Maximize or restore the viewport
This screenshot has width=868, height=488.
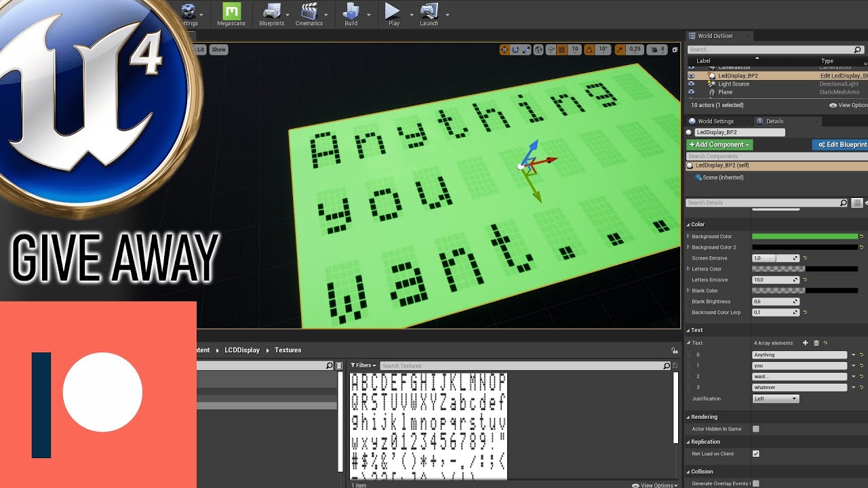coord(675,49)
